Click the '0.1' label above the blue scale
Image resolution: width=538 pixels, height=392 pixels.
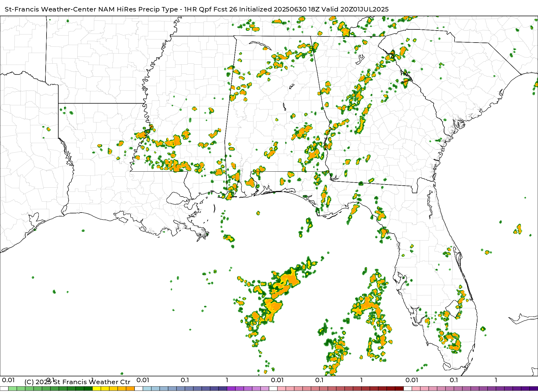coord(185,380)
